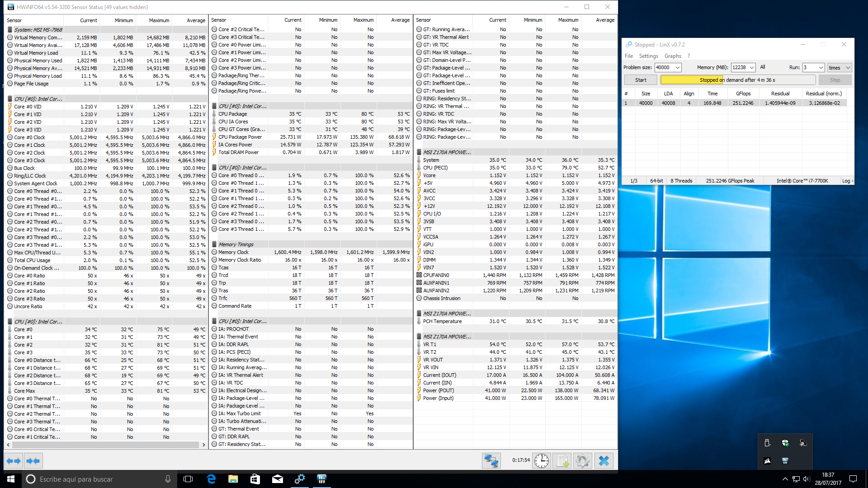The height and width of the screenshot is (488, 868).
Task: Switch to LinX via its taskbar gear icon
Action: pyautogui.click(x=300, y=479)
